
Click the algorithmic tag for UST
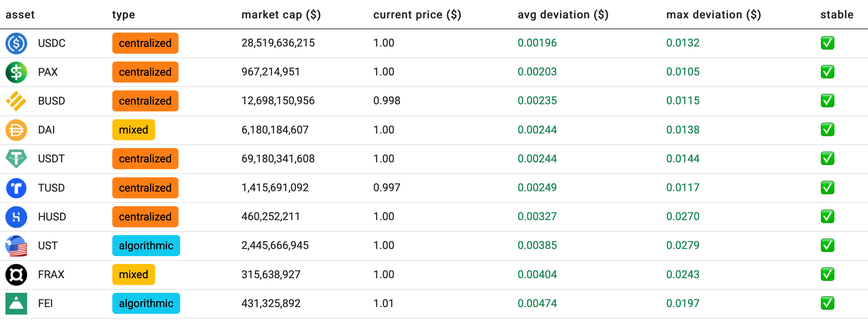[146, 246]
